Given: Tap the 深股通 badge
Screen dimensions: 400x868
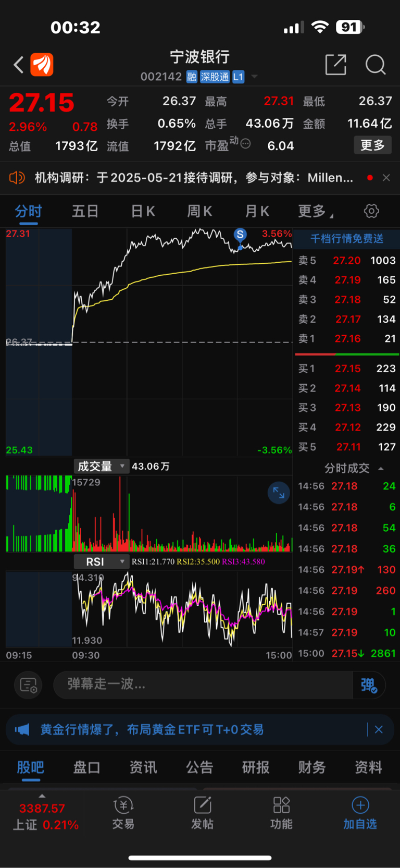Looking at the screenshot, I should coord(215,77).
